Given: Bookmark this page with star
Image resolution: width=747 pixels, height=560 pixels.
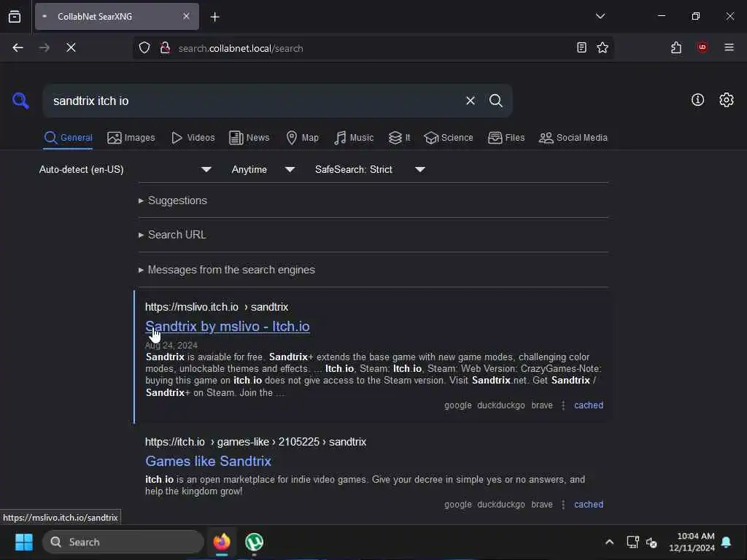Looking at the screenshot, I should [602, 47].
